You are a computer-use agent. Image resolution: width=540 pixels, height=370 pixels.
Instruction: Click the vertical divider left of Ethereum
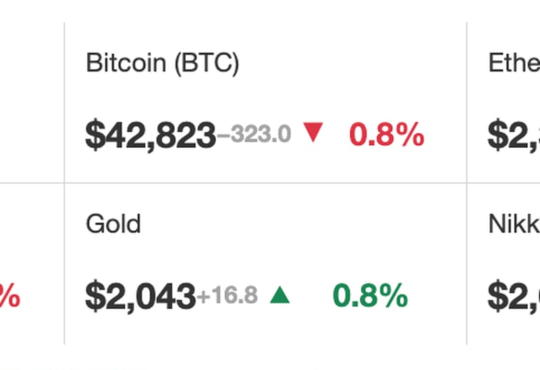(467, 103)
